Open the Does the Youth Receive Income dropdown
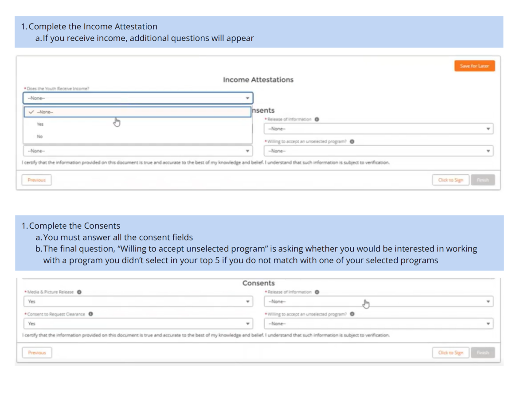This screenshot has width=532, height=398. (x=138, y=98)
